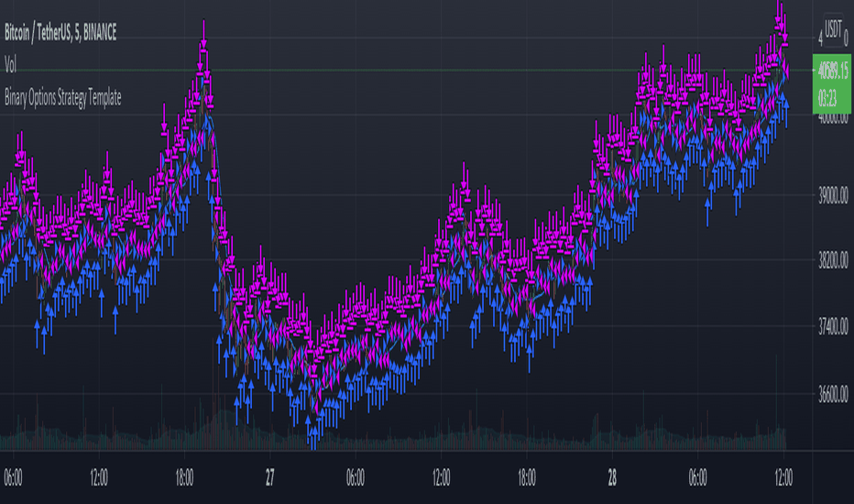Screen dimensions: 854x504
Task: Click the 36600.00 price axis label
Action: coord(833,393)
